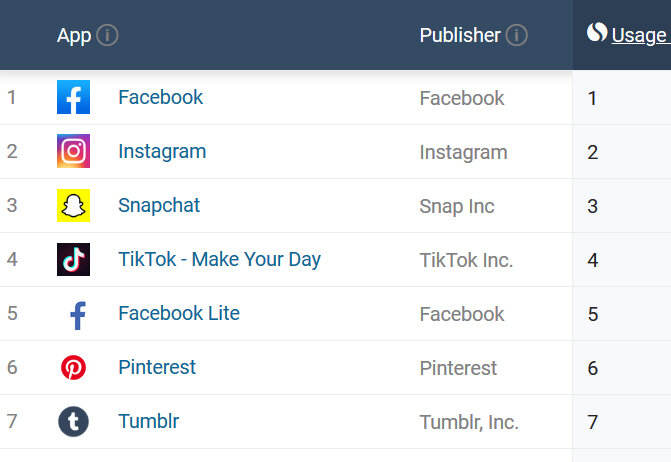Click the Facebook app icon
Viewport: 671px width, 462px height.
pos(73,97)
